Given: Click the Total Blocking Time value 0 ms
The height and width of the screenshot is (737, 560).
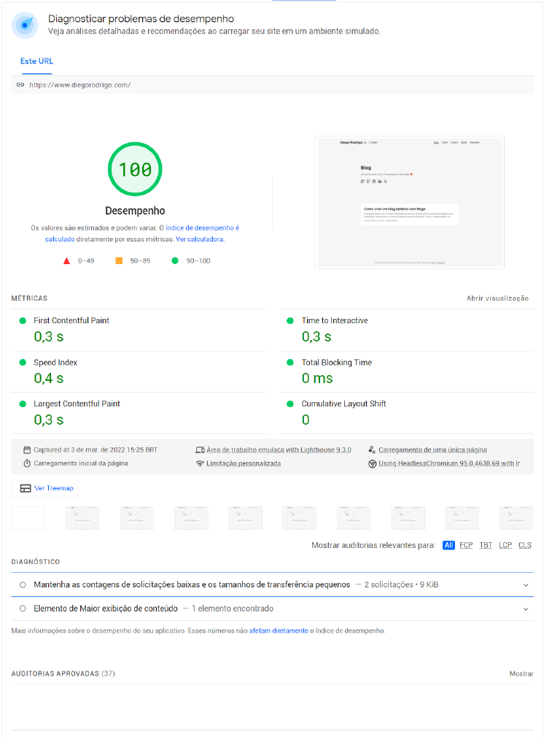Looking at the screenshot, I should tap(317, 379).
